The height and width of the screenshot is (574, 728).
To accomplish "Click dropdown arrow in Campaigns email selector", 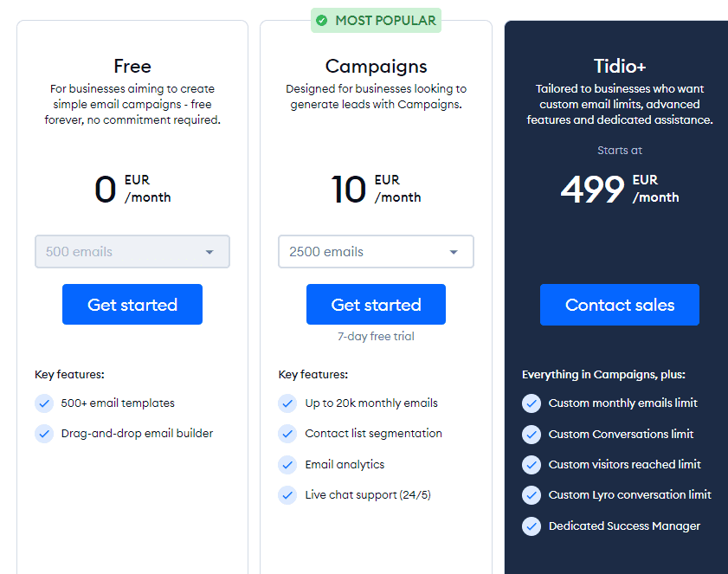I will pyautogui.click(x=454, y=252).
